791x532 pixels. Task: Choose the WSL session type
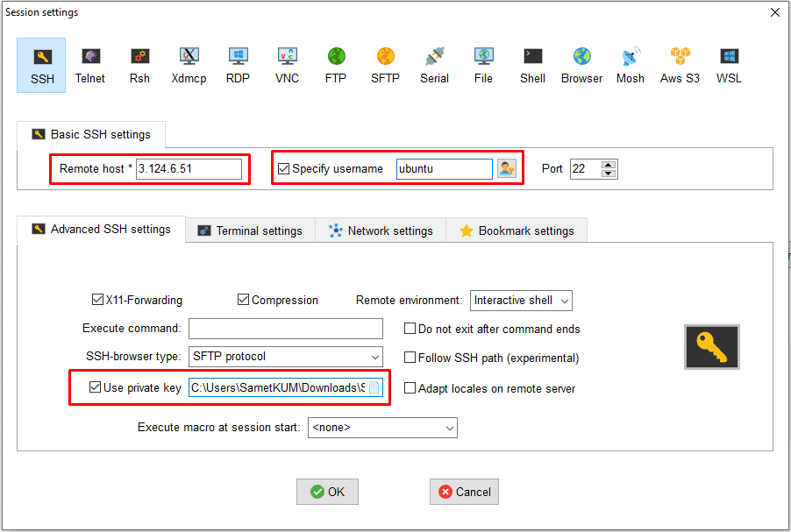click(729, 66)
